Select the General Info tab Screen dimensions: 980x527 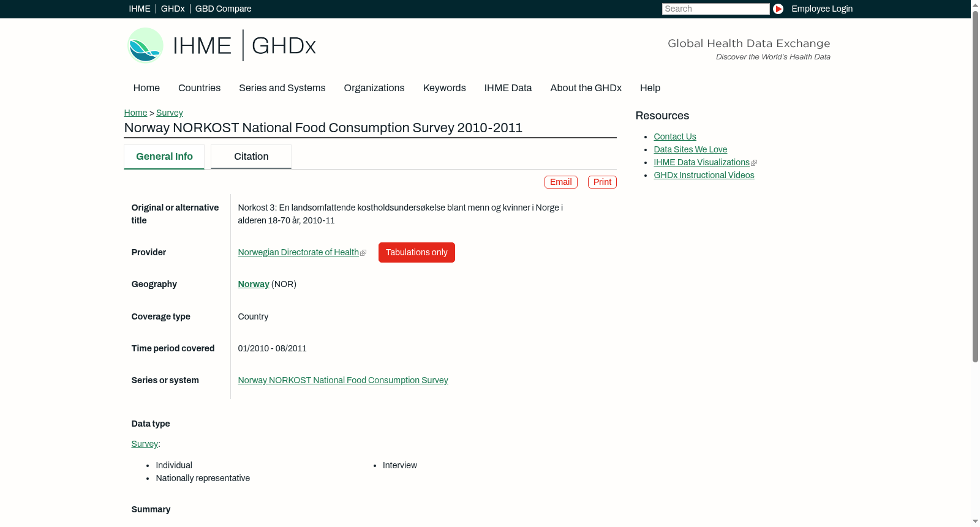click(x=164, y=157)
